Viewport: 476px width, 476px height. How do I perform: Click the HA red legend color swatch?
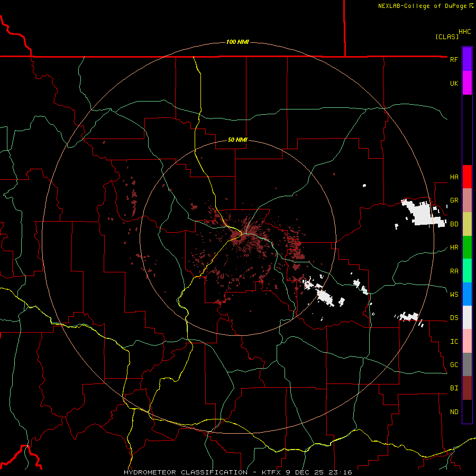[467, 177]
